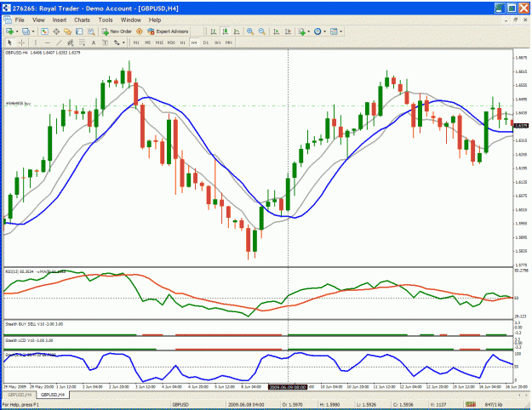Open the Strategy Tester icon

pos(91,31)
